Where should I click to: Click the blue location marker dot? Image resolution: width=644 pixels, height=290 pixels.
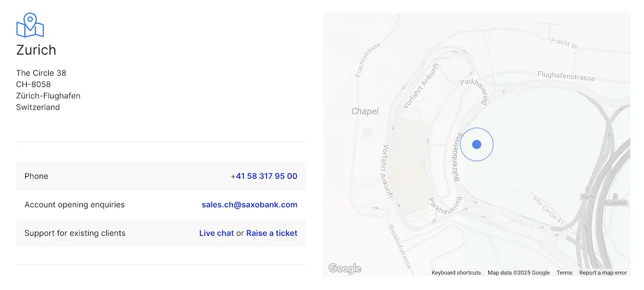coord(477,144)
